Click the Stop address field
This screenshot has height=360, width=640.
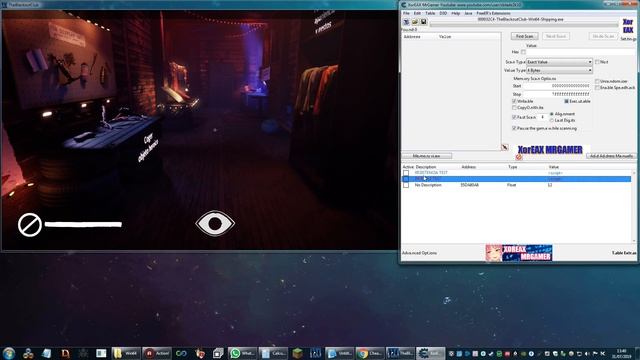point(557,94)
